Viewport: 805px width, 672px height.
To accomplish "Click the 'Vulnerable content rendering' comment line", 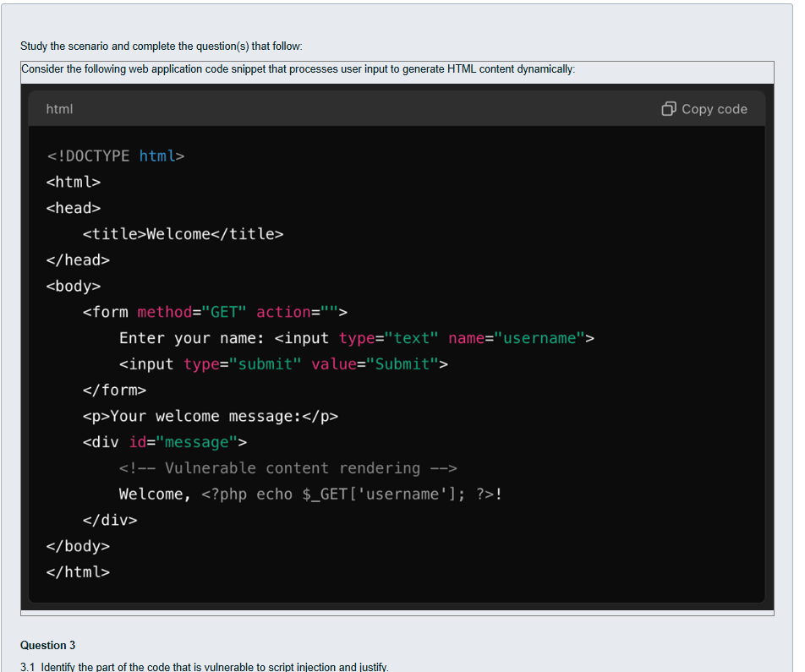I will pyautogui.click(x=288, y=468).
